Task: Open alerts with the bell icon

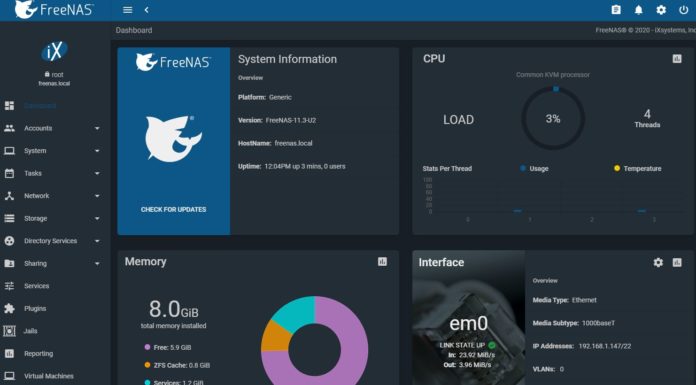Action: click(x=638, y=10)
